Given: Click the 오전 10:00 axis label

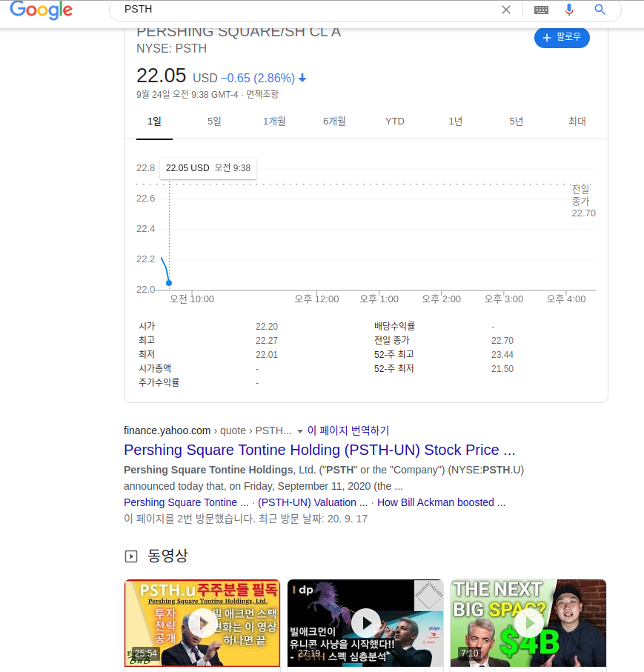Looking at the screenshot, I should (192, 299).
